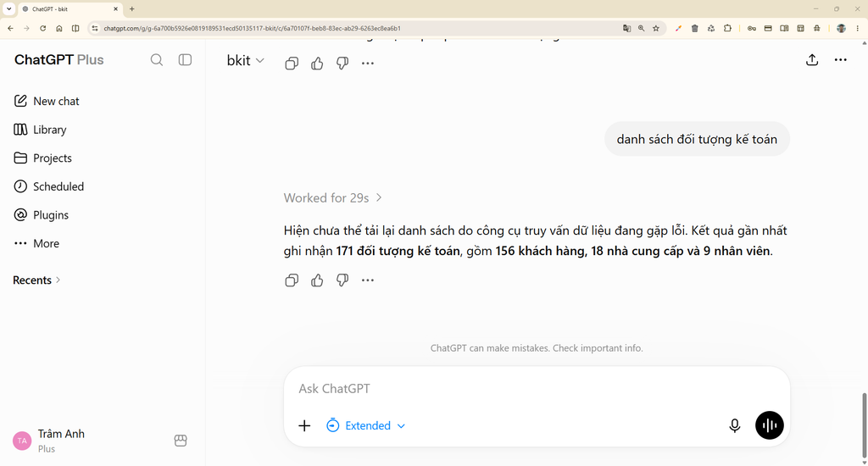This screenshot has width=868, height=466.
Task: Open the color pen extension icon
Action: point(678,28)
